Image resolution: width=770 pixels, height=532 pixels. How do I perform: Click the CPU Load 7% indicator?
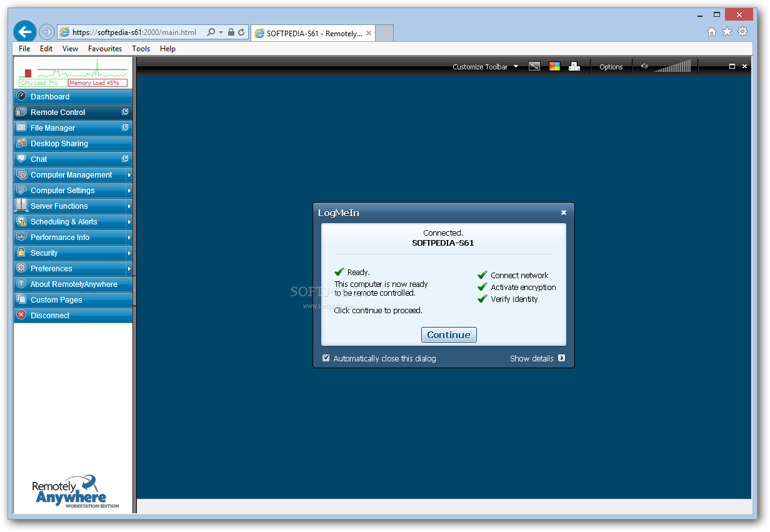pos(42,83)
